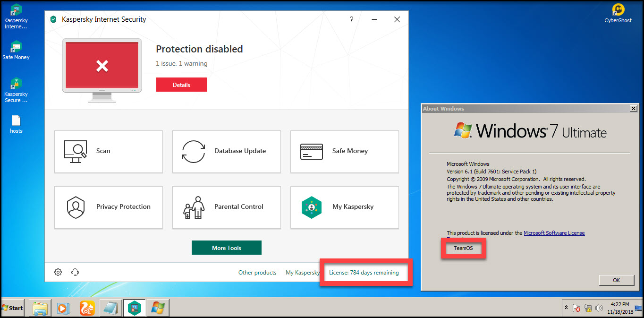Viewport: 644px width, 318px height.
Task: Close the About Windows dialog
Action: [x=633, y=109]
